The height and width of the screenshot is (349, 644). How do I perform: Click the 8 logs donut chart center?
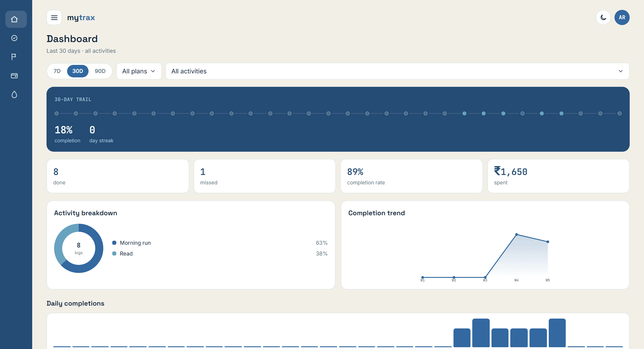[x=79, y=248]
